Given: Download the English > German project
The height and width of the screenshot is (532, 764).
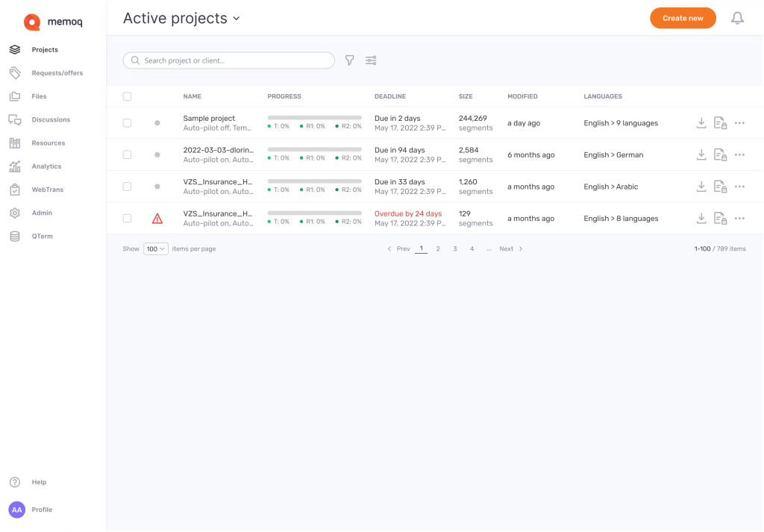Looking at the screenshot, I should coord(701,154).
